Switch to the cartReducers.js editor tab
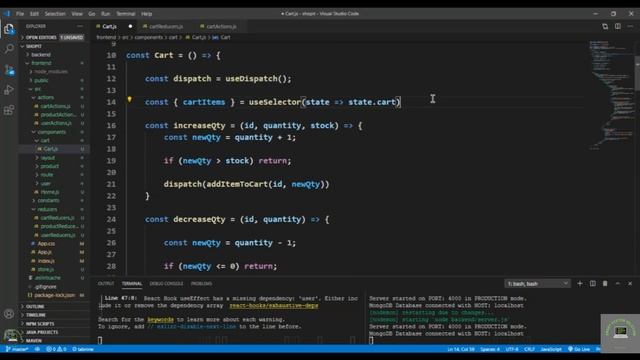 click(165, 26)
